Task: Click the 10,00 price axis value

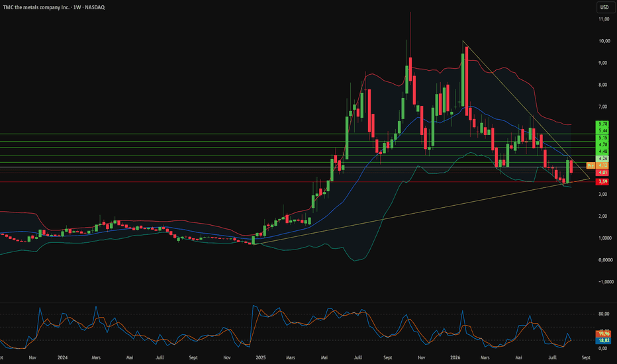Action: point(604,41)
